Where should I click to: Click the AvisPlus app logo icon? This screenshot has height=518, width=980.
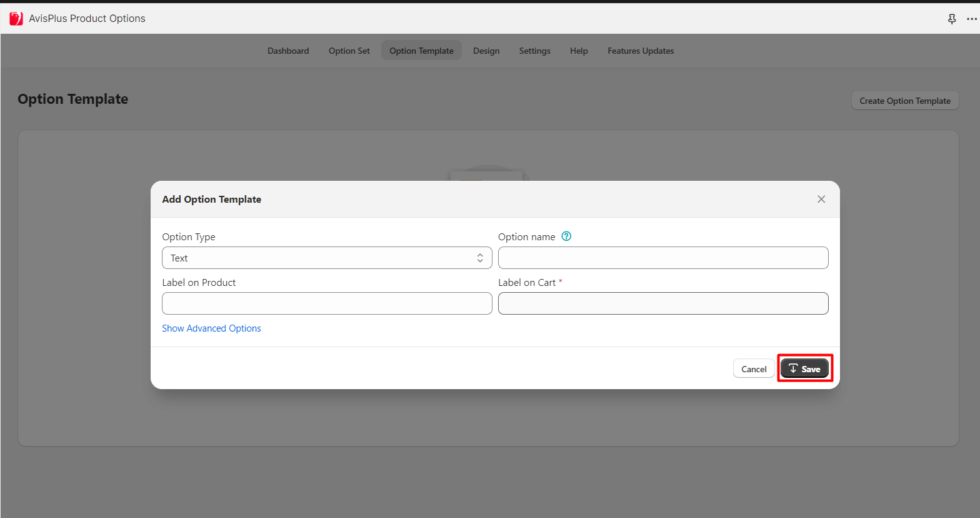tap(16, 19)
